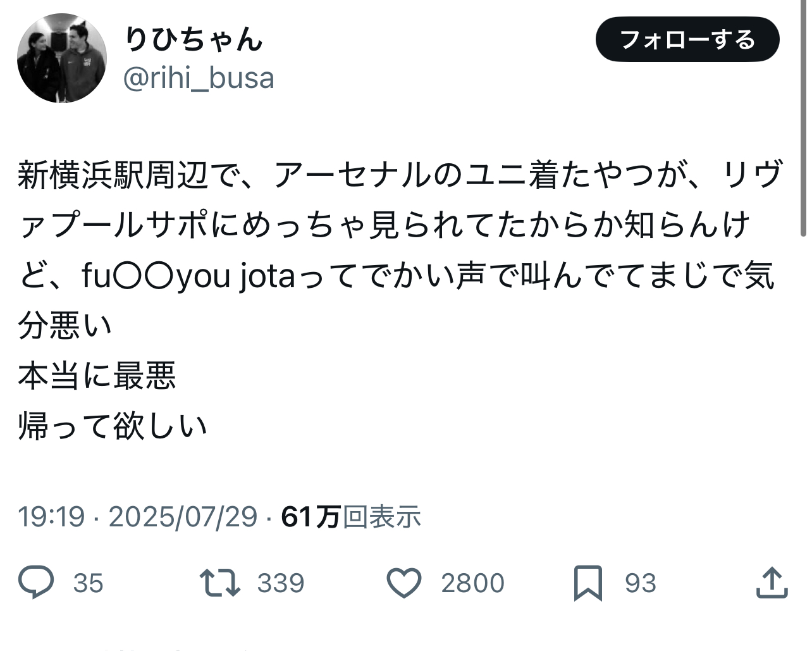The image size is (812, 651).
Task: Open the share icon menu
Action: pyautogui.click(x=772, y=582)
